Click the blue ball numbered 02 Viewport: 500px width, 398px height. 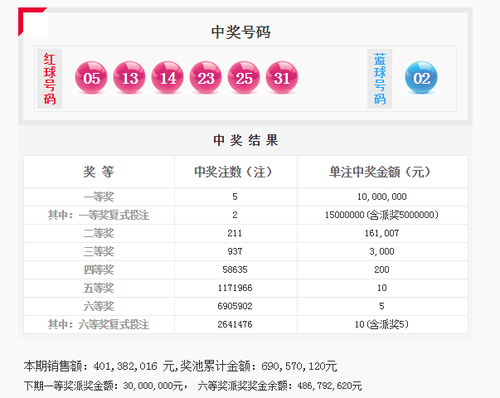pyautogui.click(x=421, y=77)
